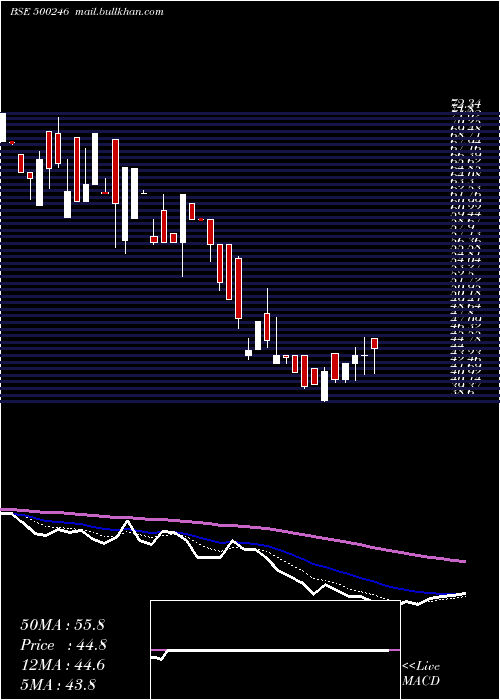The width and height of the screenshot is (500, 700).
Task: Click inside the Live MACD chart box
Action: 275,650
